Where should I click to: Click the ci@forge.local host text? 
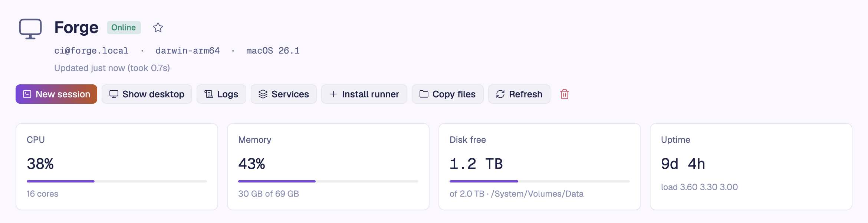(91, 51)
